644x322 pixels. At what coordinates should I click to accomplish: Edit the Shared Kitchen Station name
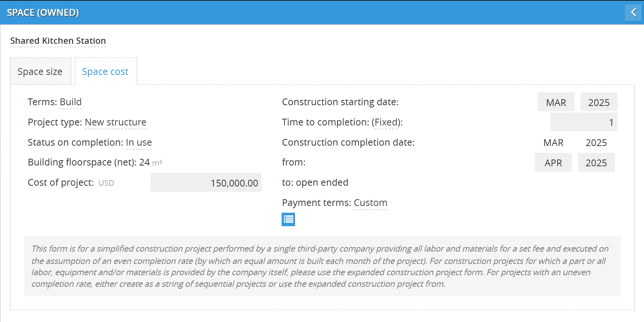[x=58, y=41]
